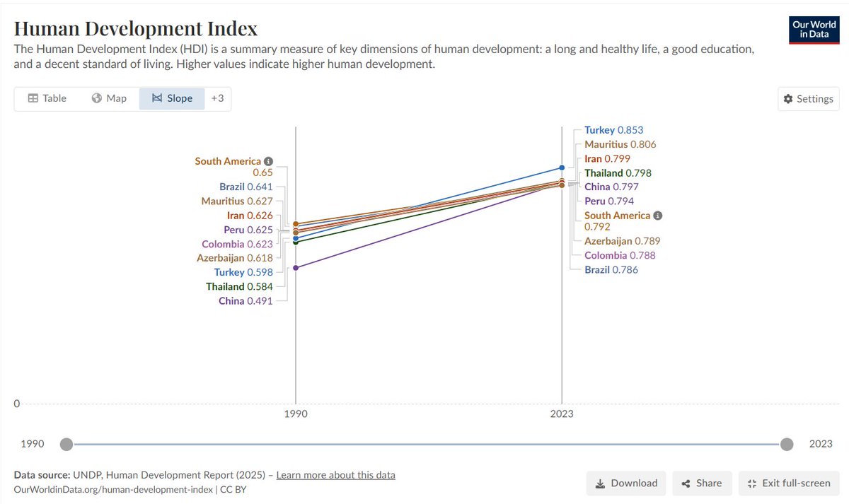Select the Iran 0.799 label
The image size is (849, 504).
point(607,159)
